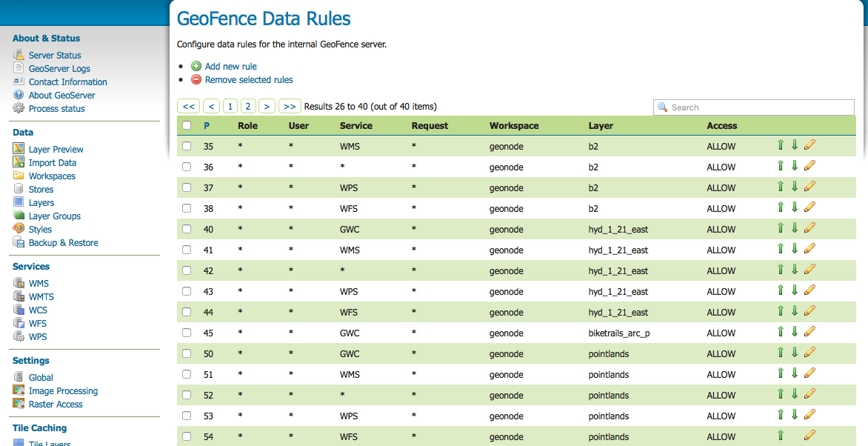The width and height of the screenshot is (868, 446).
Task: Click the Styles palette icon
Action: [x=19, y=229]
